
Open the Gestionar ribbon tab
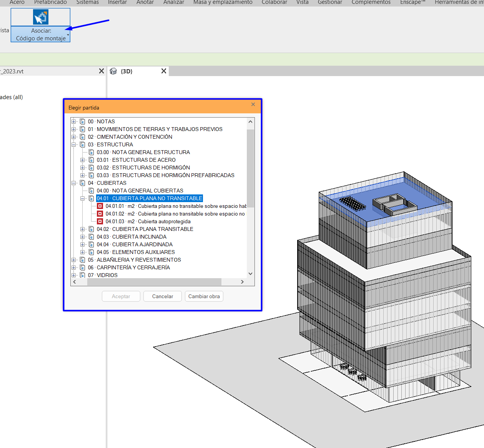pyautogui.click(x=330, y=2)
